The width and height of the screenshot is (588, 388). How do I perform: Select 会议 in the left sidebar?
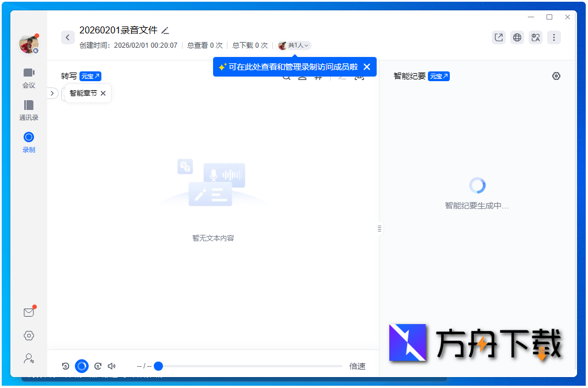tap(29, 78)
